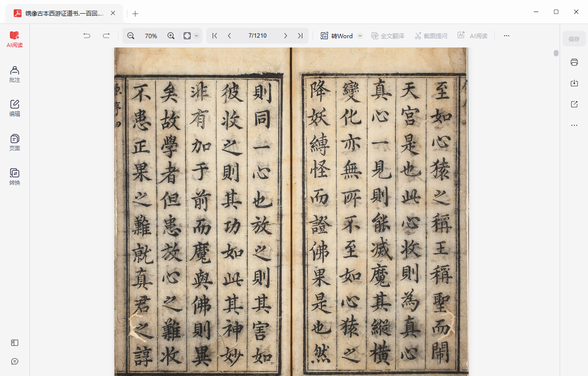588x376 pixels.
Task: Open AI阅读 from the toolbar
Action: click(472, 36)
